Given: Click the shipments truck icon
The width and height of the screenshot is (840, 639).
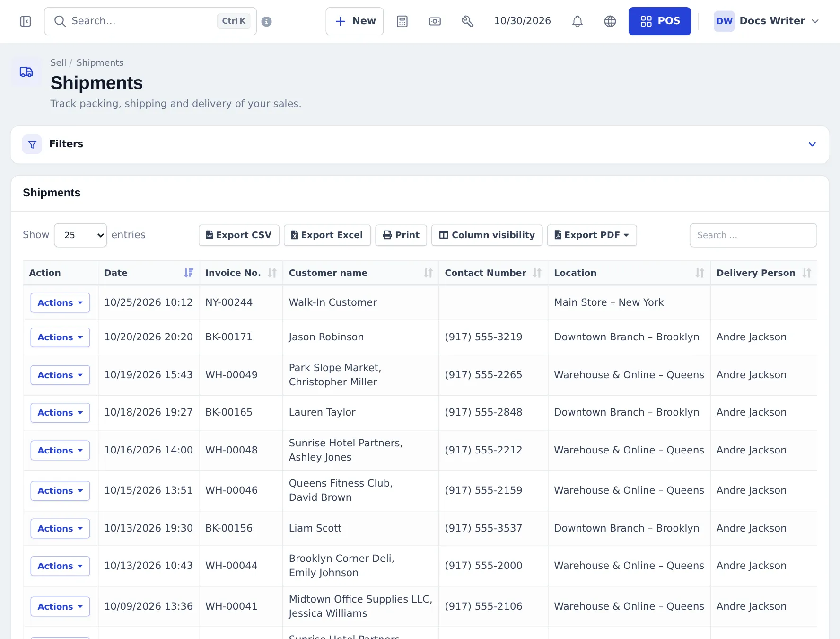Looking at the screenshot, I should [x=26, y=72].
